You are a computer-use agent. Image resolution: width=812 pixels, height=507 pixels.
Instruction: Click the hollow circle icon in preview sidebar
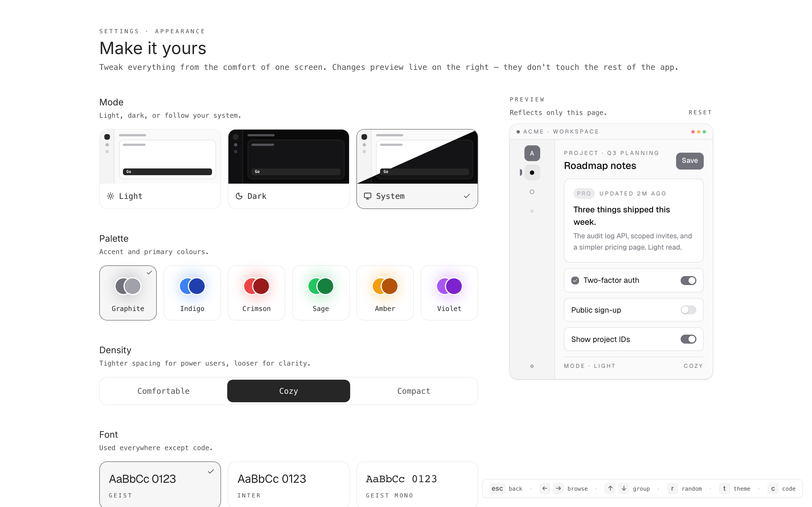point(532,192)
